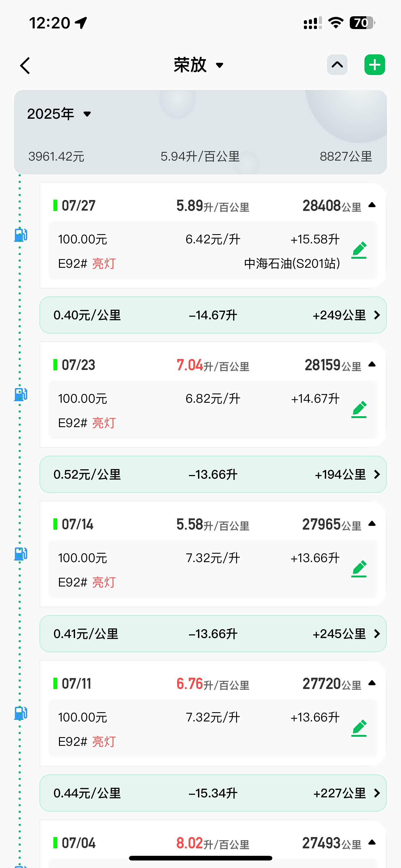The width and height of the screenshot is (401, 868).
Task: Open the 2025年 year dropdown
Action: (x=59, y=114)
